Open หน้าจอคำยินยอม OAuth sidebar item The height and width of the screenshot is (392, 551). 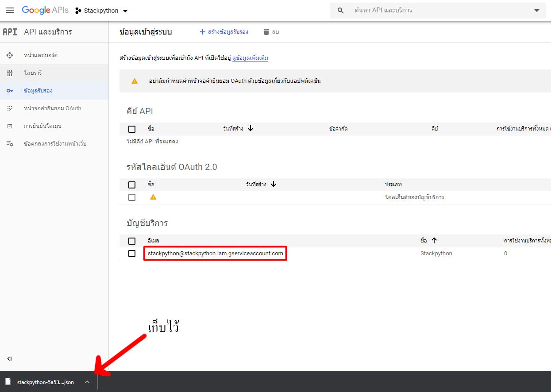click(54, 108)
